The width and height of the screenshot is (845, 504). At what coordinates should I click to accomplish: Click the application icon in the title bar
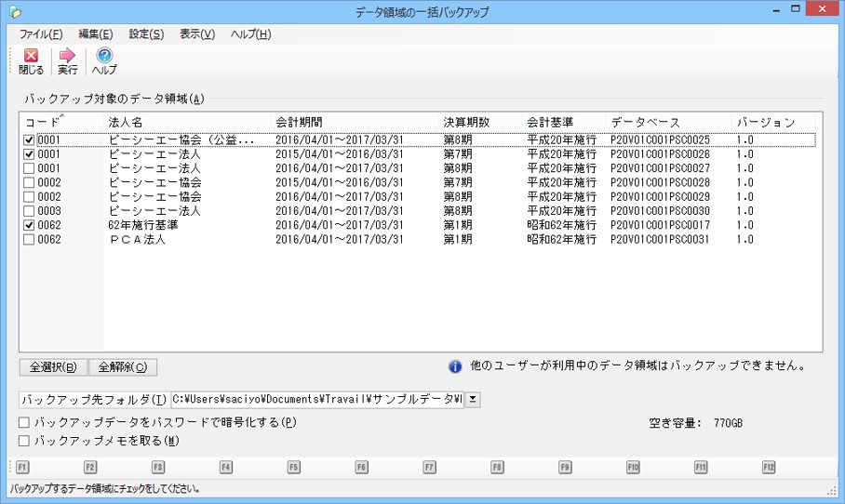pos(12,12)
